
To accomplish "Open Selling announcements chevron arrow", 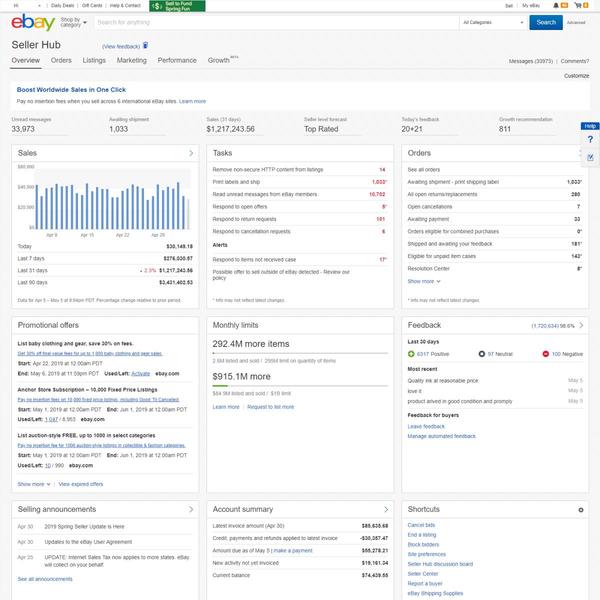I will [x=191, y=509].
